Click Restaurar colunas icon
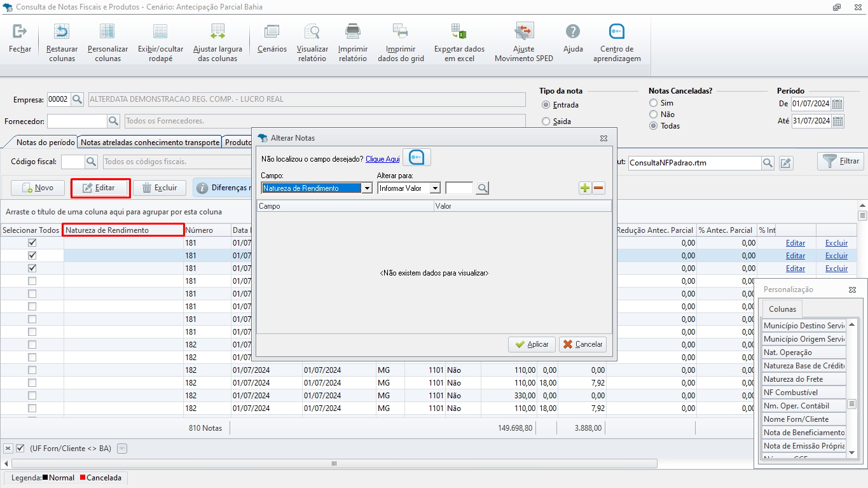868x488 pixels. tap(62, 32)
